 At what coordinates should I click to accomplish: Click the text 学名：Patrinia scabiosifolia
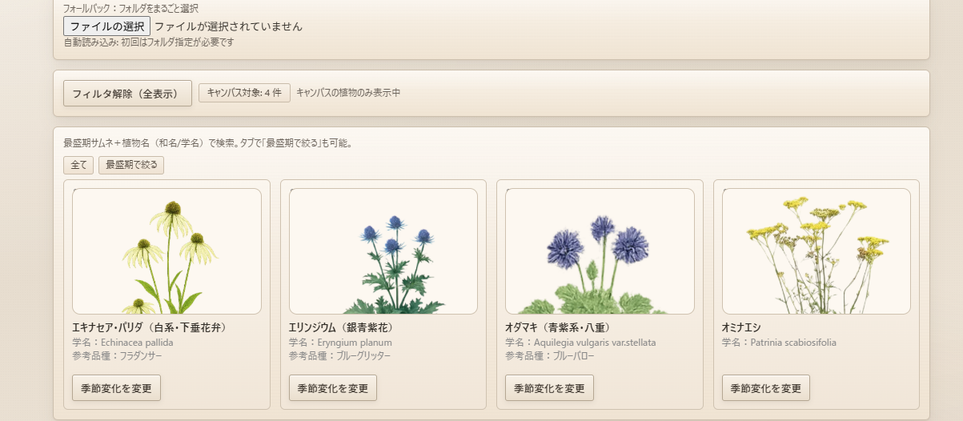click(779, 342)
